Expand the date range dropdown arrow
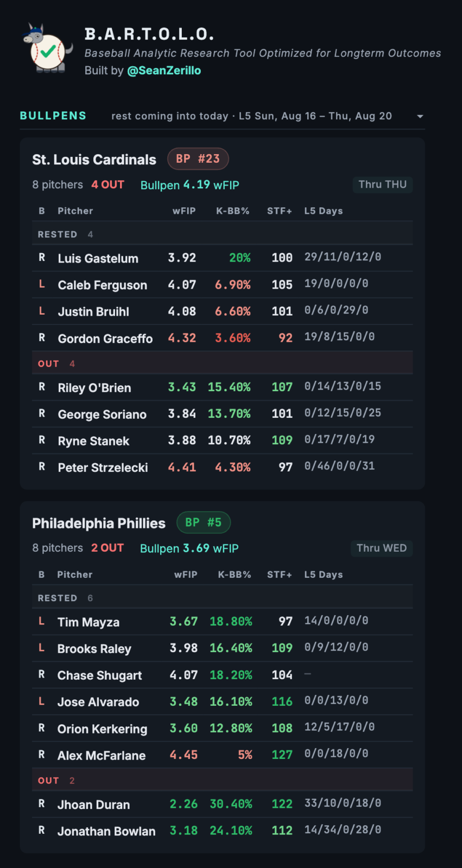 420,117
